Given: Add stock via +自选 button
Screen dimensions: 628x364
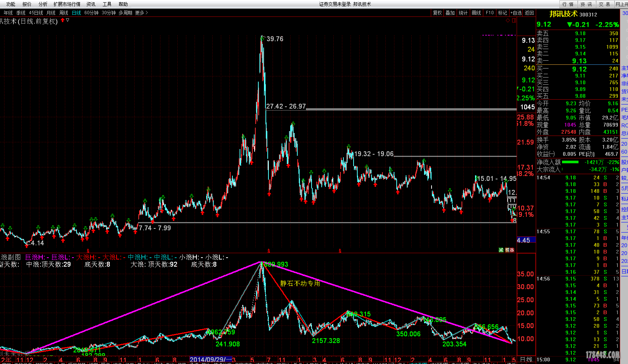Looking at the screenshot, I should [x=516, y=13].
